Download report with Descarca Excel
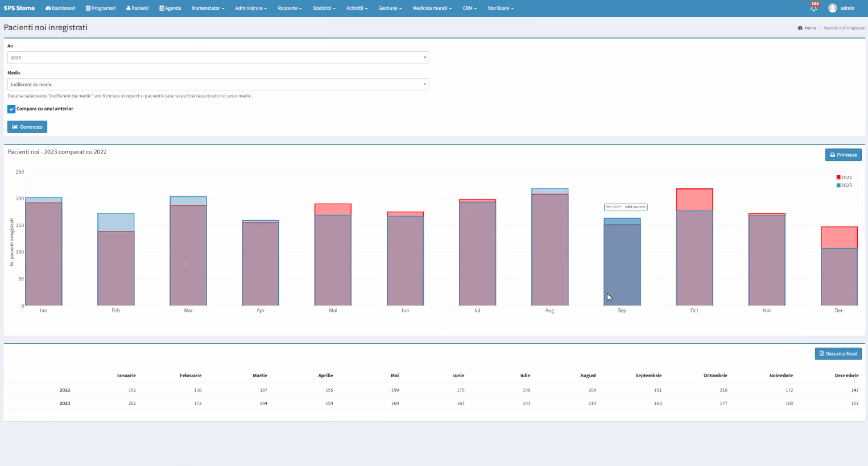 click(x=838, y=354)
